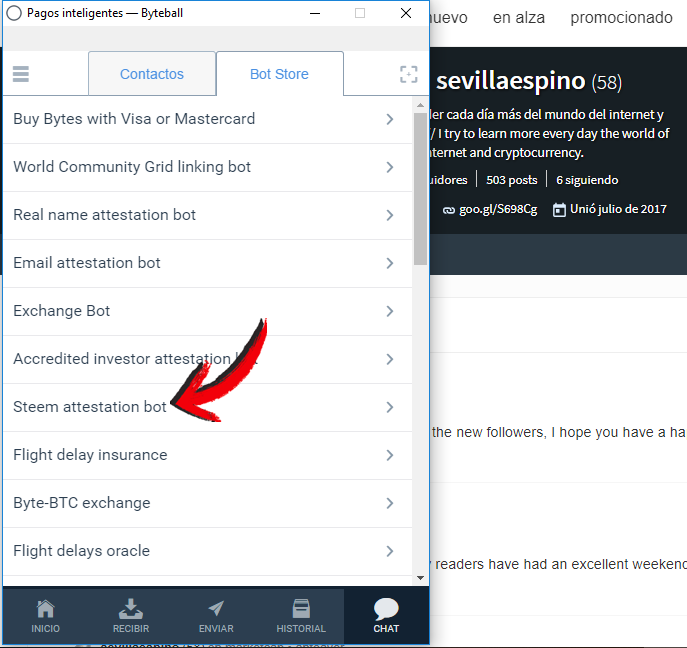The image size is (687, 648).
Task: Expand chevron for Byte-BTC exchange row
Action: point(390,503)
